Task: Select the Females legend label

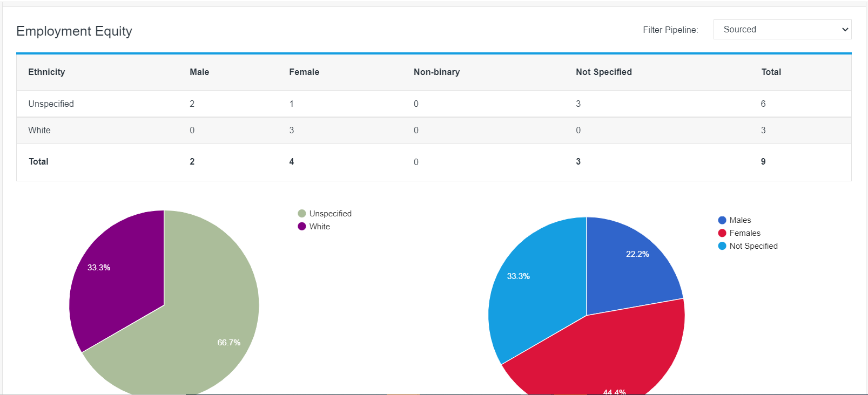Action: pos(745,233)
